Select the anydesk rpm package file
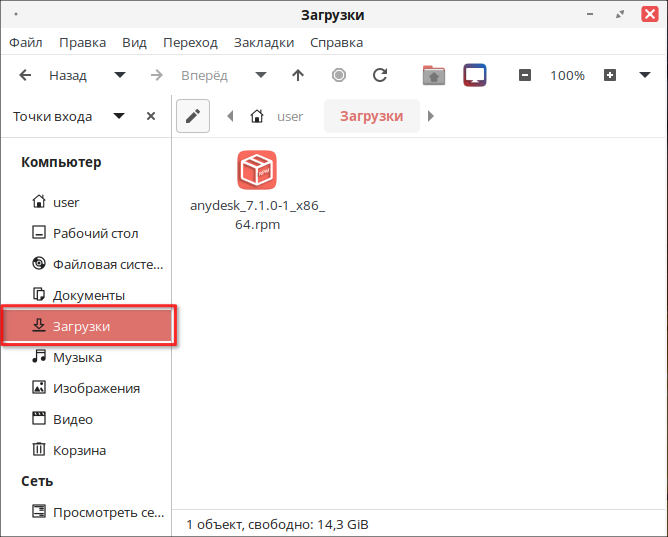This screenshot has height=537, width=668. tap(257, 171)
